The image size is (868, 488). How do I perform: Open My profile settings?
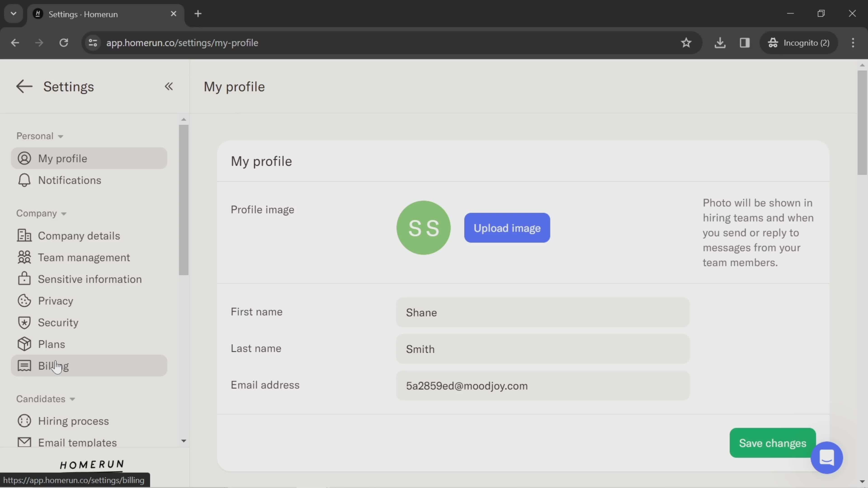89,158
